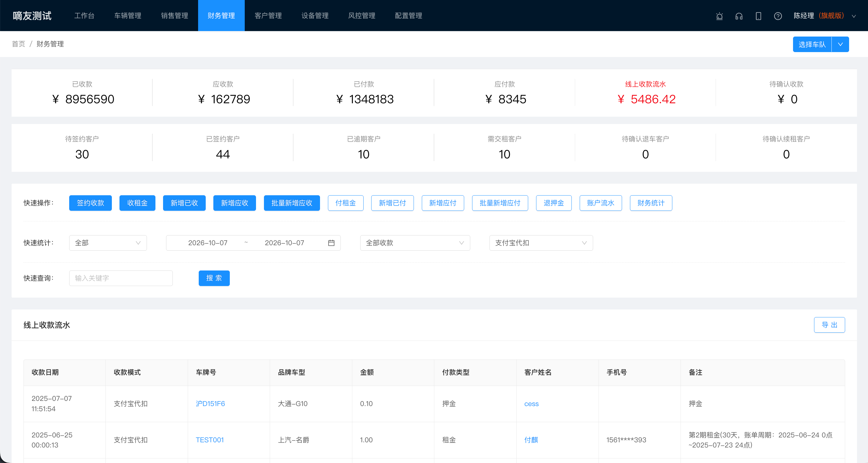Click the calendar icon in date range
Viewport: 868px width, 463px height.
point(331,243)
